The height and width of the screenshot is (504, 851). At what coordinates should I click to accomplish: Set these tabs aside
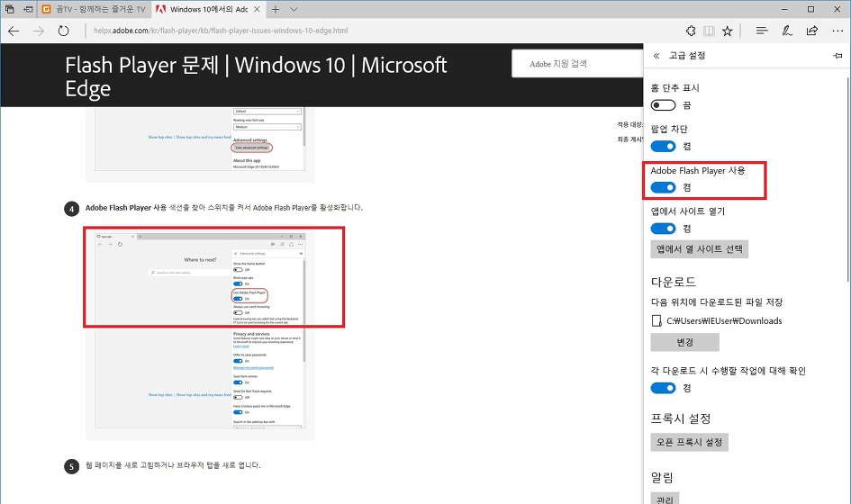coord(28,9)
